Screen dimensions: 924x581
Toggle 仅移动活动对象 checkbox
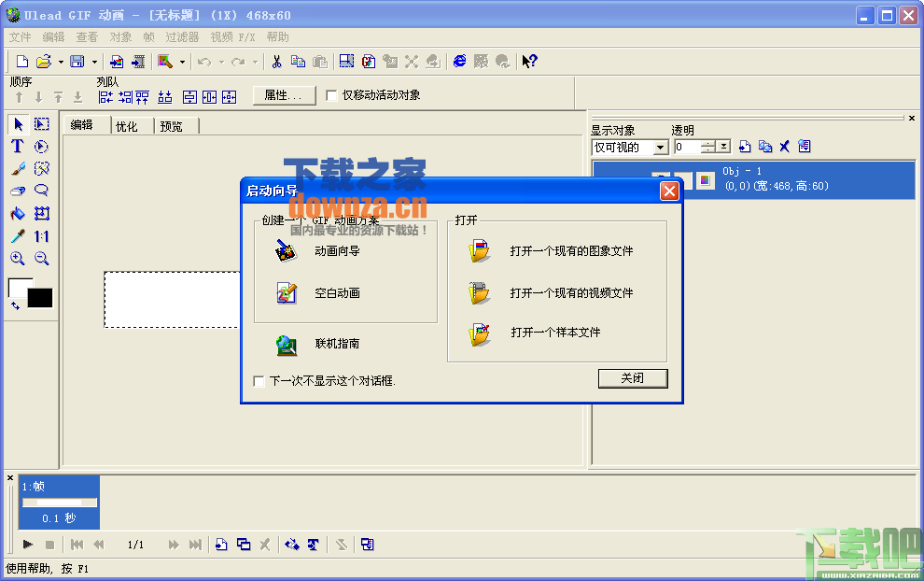click(331, 95)
